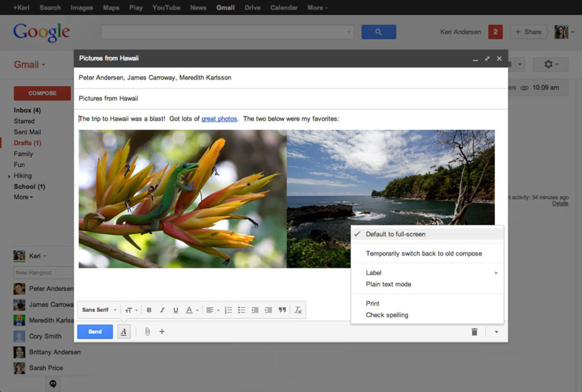This screenshot has width=582, height=392.
Task: Discard the draft with the trash icon
Action: point(474,332)
